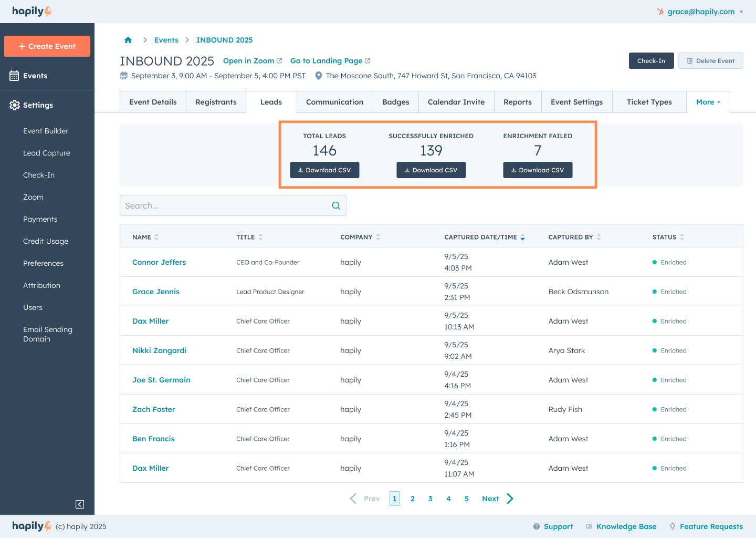This screenshot has height=538, width=756.
Task: Switch to the Registrants tab
Action: [216, 102]
